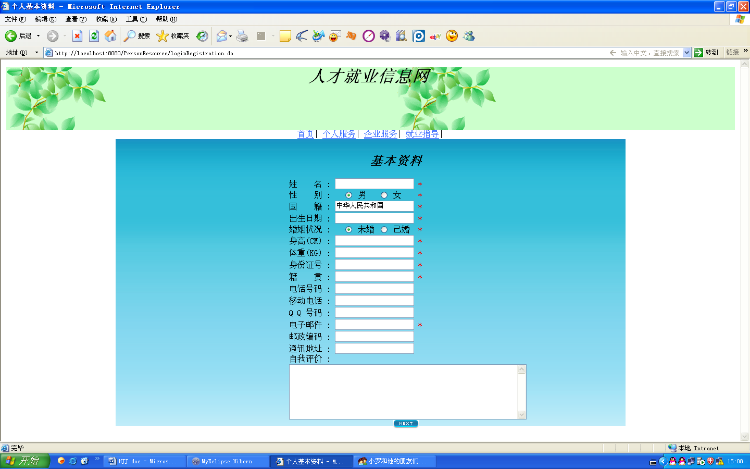Launch Internet Explorer from quick launch bar

[x=73, y=461]
